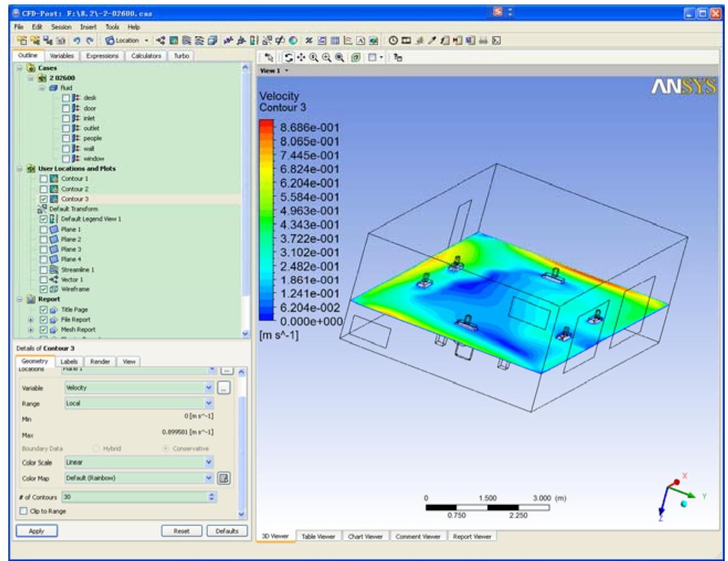Click the chart icon in the toolbar
Viewport: 728px width, 561px height.
tap(348, 40)
